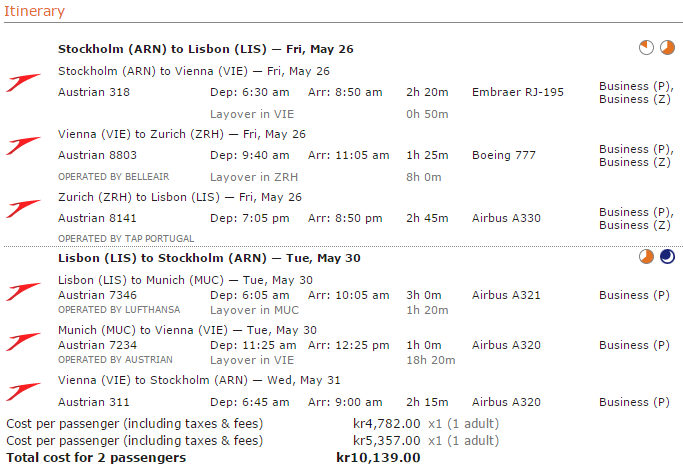Select the Boeing 777 aircraft label

(503, 155)
